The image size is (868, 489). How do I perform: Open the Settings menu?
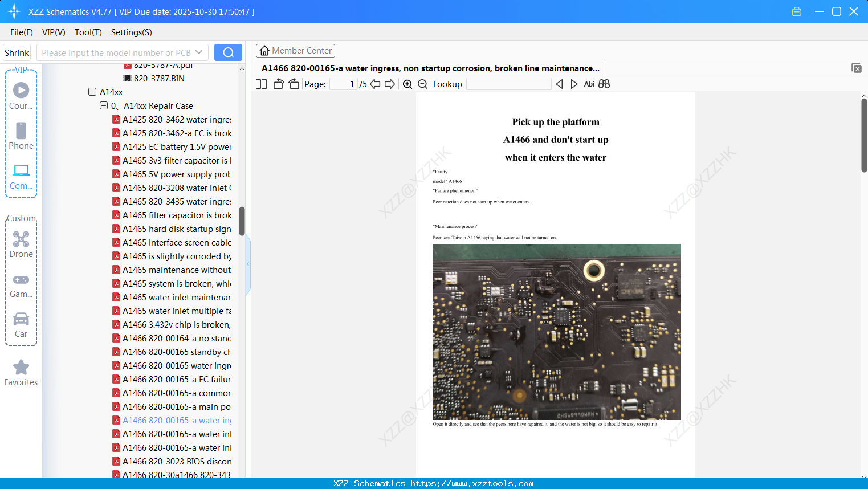click(x=132, y=32)
